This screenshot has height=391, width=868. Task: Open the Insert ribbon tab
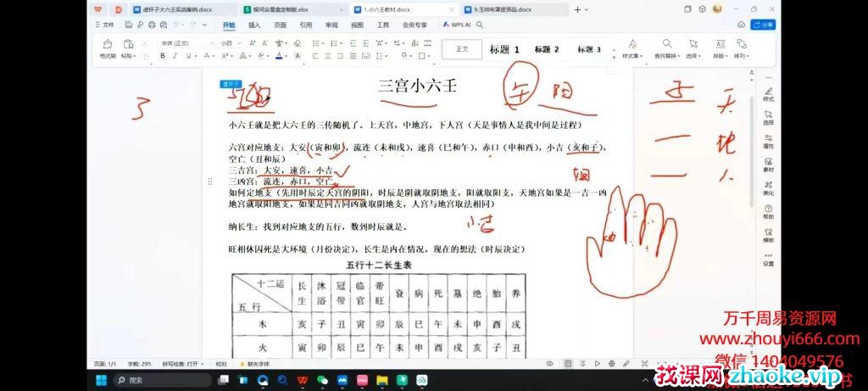(x=254, y=25)
